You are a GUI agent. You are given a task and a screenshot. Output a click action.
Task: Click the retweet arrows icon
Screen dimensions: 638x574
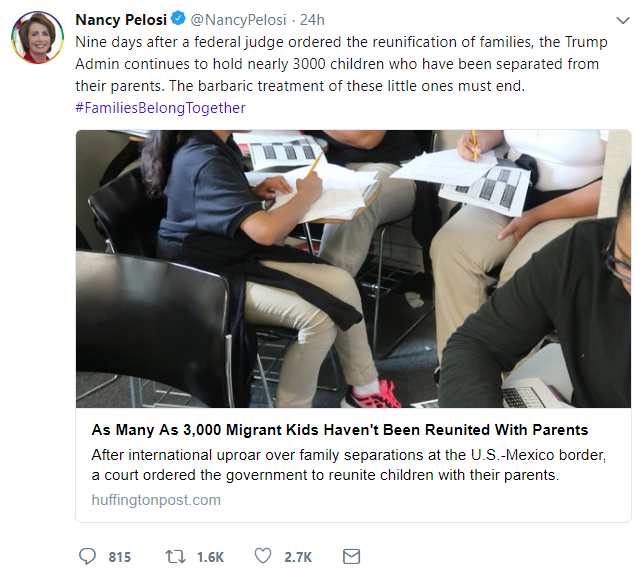tap(177, 556)
